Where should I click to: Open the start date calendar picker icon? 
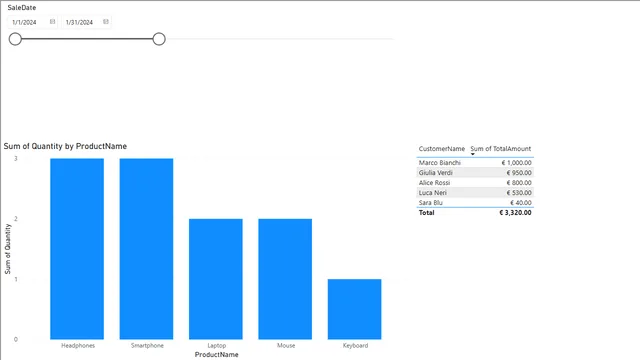[x=52, y=22]
